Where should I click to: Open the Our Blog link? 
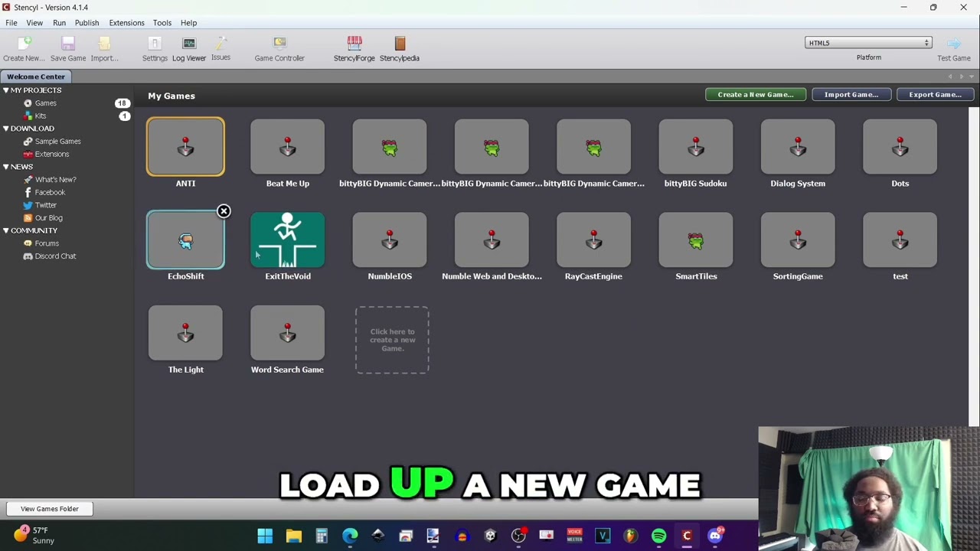click(x=48, y=218)
